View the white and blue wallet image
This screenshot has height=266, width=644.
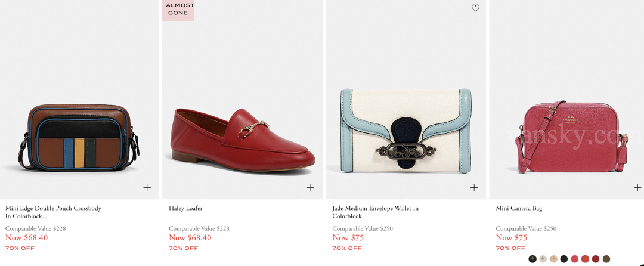click(405, 128)
